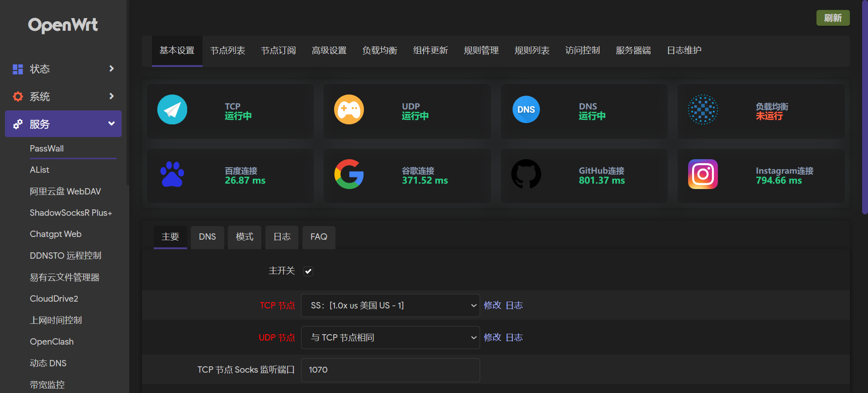This screenshot has height=393, width=868.
Task: Open the 日志维护 tab
Action: [x=684, y=51]
